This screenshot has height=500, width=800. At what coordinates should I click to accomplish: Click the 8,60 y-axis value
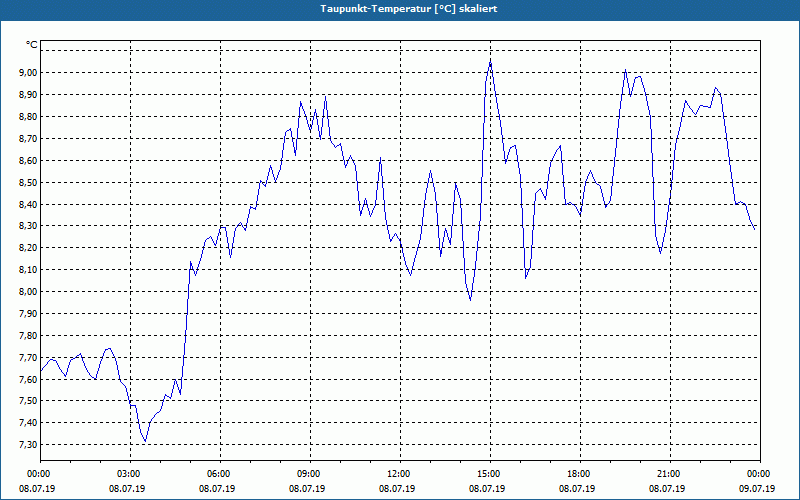pos(29,160)
